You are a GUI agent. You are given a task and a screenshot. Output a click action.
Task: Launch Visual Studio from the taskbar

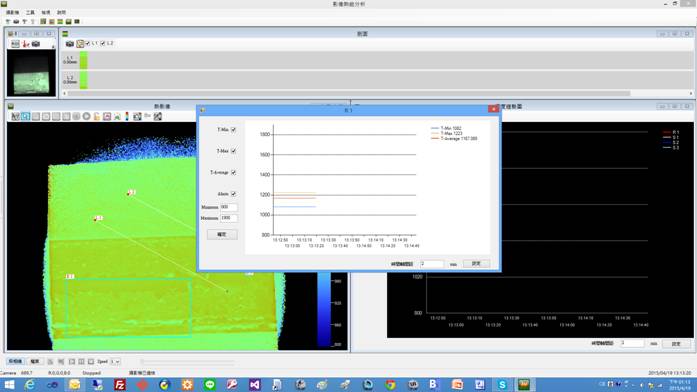click(x=255, y=385)
